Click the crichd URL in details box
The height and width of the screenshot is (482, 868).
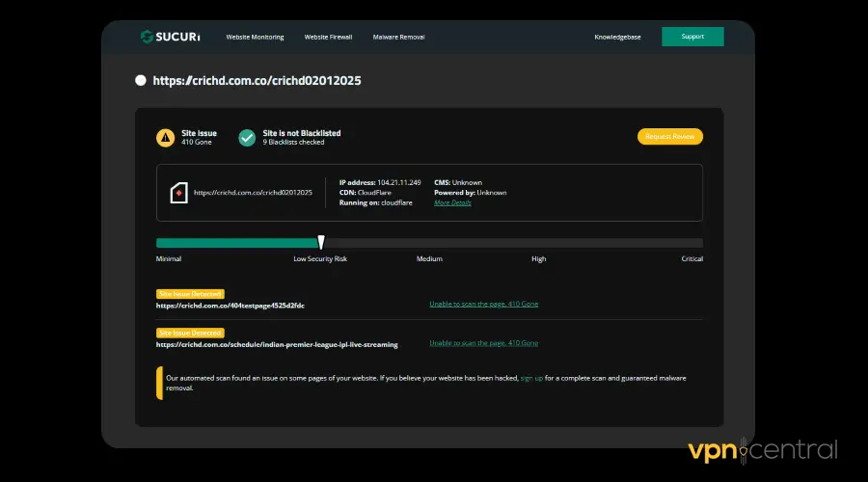coord(253,193)
